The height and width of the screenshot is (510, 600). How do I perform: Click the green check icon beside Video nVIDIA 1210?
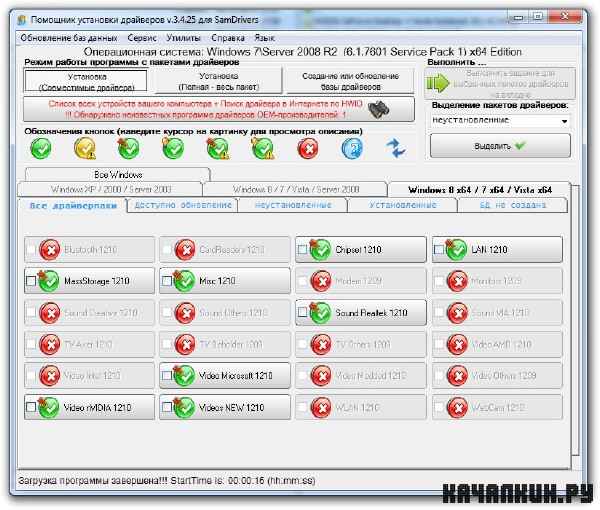click(49, 408)
